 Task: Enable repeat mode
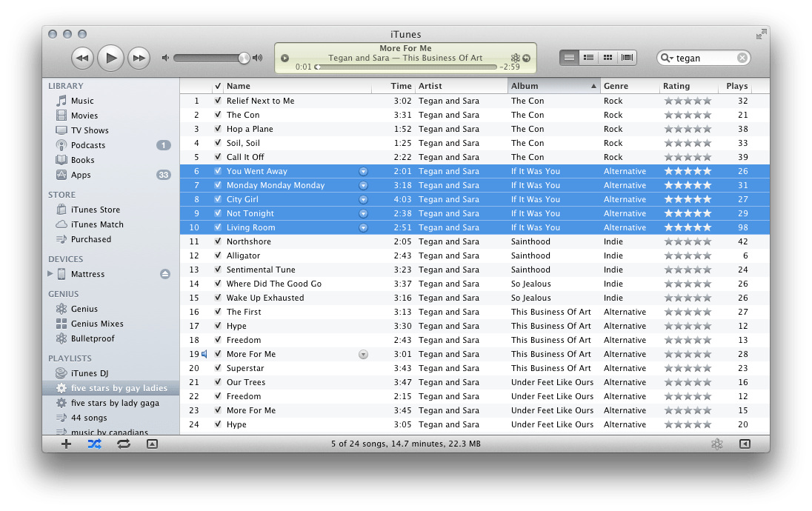pos(124,444)
